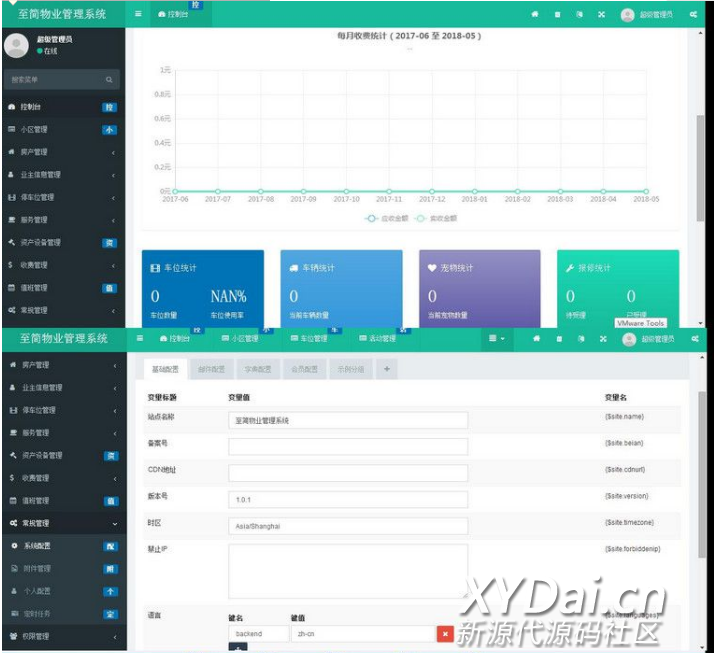The height and width of the screenshot is (653, 714).
Task: Open the gears settings panel in the dashboard window header
Action: click(x=694, y=15)
